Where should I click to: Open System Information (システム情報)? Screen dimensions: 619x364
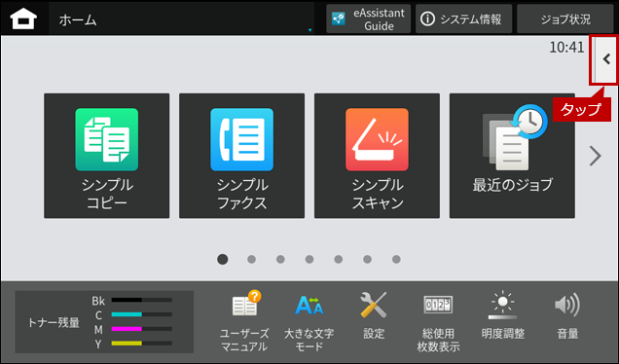tap(463, 18)
